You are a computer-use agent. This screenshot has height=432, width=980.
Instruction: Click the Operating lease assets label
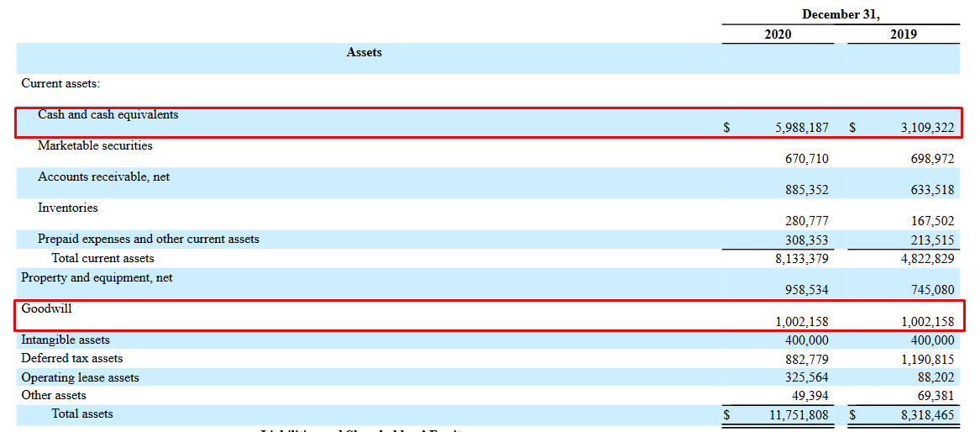point(80,377)
